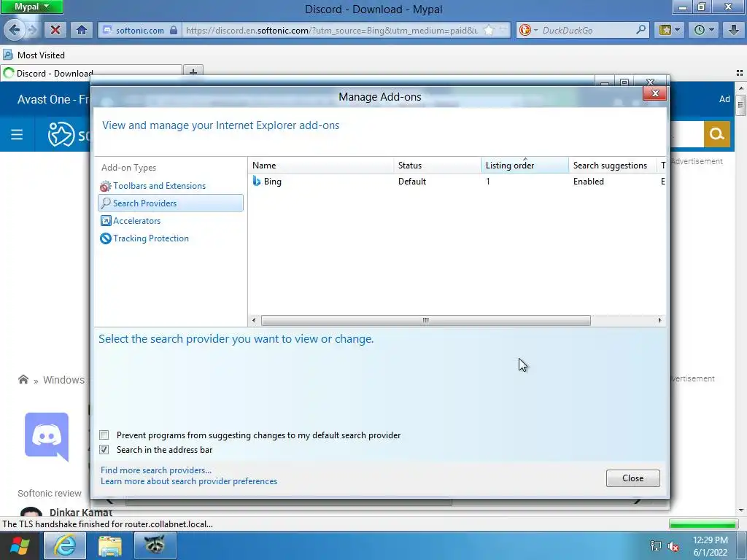747x560 pixels.
Task: Open the Most Visited bookmarks folder
Action: coord(41,55)
